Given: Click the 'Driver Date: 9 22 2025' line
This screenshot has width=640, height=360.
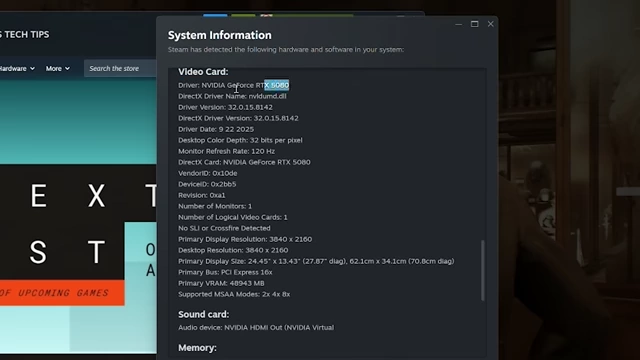Looking at the screenshot, I should click(x=216, y=129).
